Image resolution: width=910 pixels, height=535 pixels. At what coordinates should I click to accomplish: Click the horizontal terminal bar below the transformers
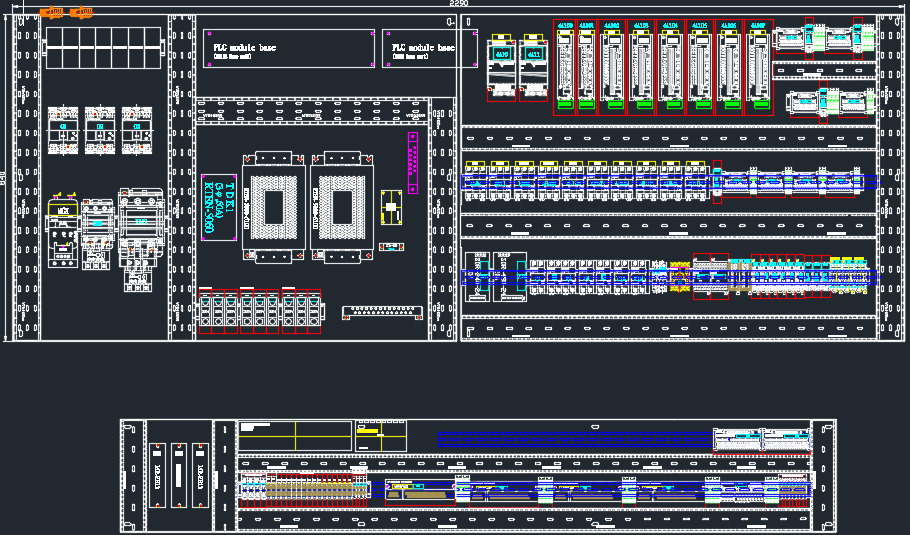[x=384, y=314]
